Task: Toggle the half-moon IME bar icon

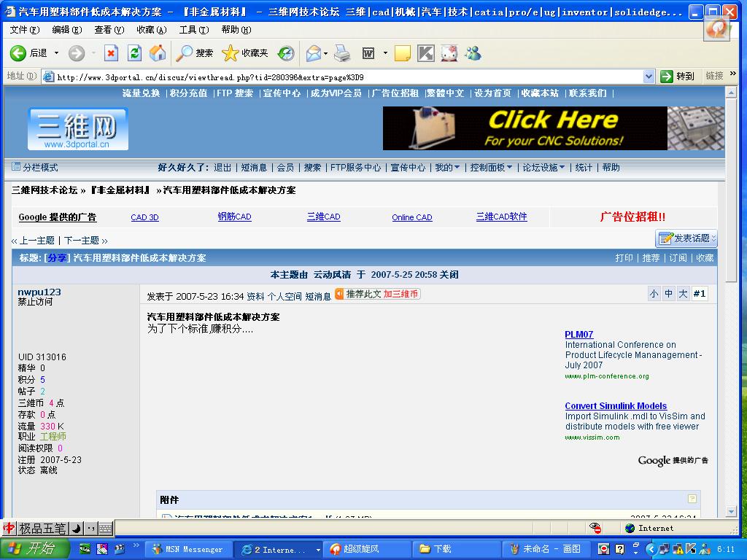Action: tap(76, 528)
